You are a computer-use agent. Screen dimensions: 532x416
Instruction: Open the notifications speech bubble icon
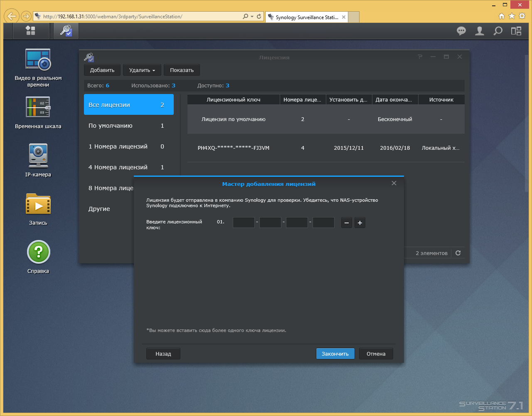tap(461, 31)
